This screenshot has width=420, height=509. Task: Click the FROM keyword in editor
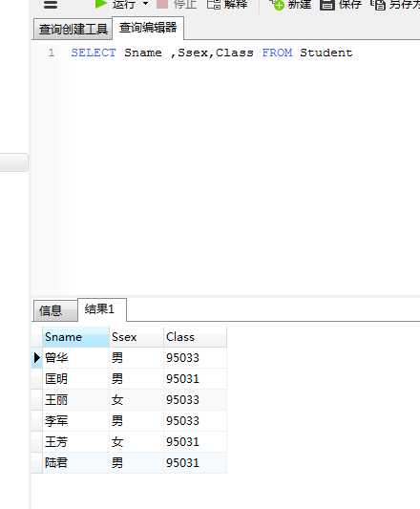pos(277,53)
